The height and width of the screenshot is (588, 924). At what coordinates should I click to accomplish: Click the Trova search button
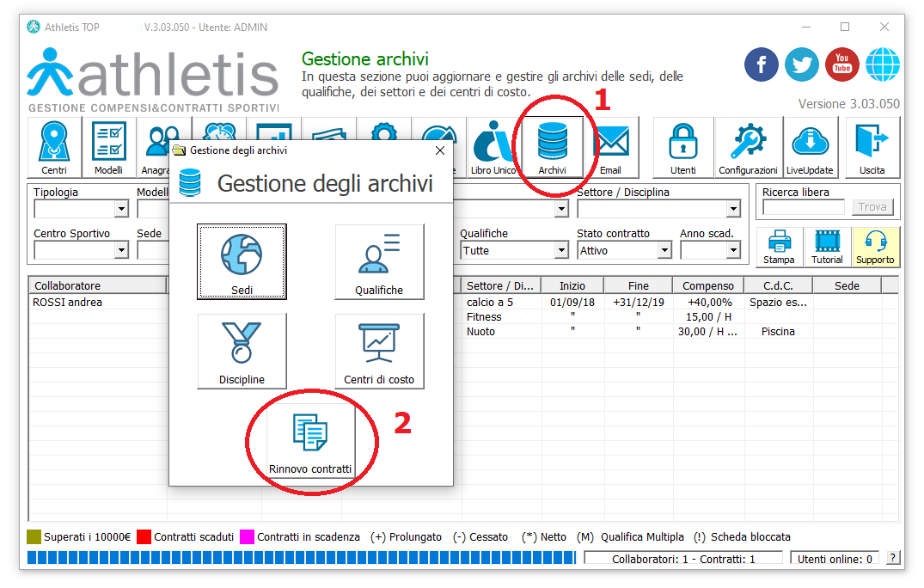pos(872,207)
